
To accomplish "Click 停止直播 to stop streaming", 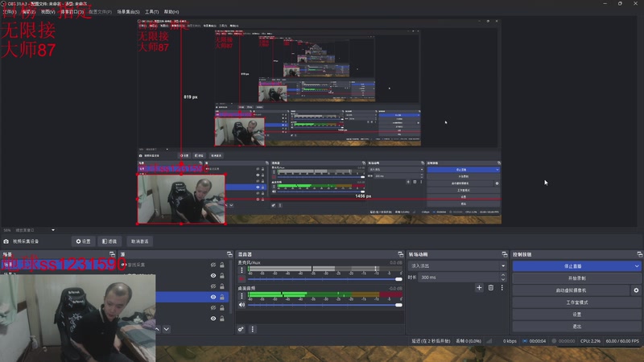I will [x=572, y=266].
